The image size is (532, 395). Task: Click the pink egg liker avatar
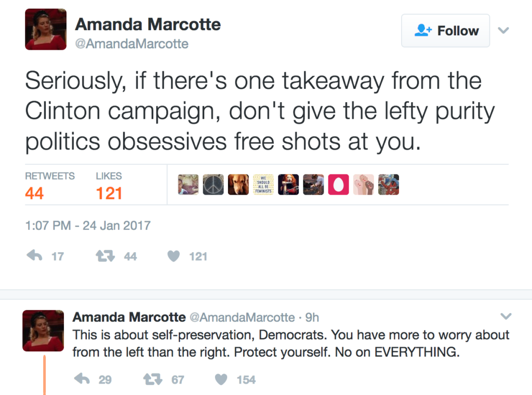point(338,185)
